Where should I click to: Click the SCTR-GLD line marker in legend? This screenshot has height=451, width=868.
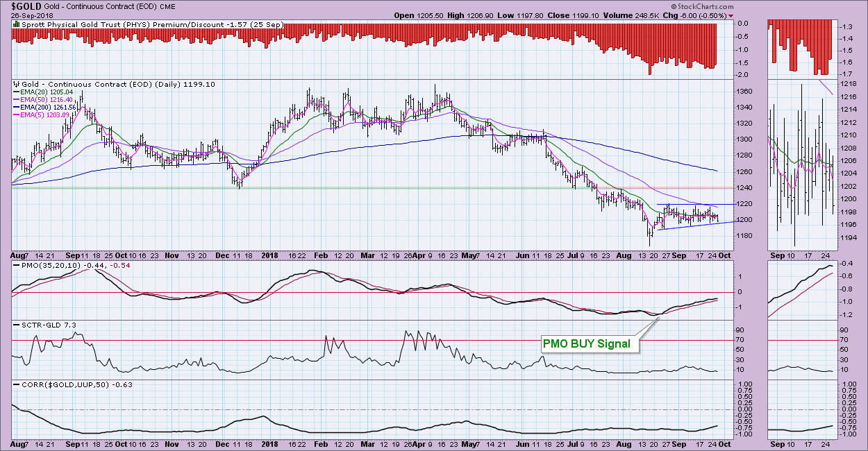click(x=17, y=325)
